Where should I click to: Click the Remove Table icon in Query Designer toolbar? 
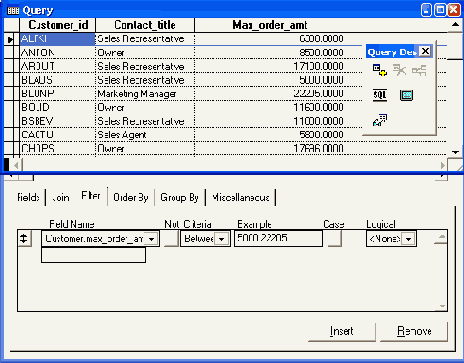tap(399, 70)
